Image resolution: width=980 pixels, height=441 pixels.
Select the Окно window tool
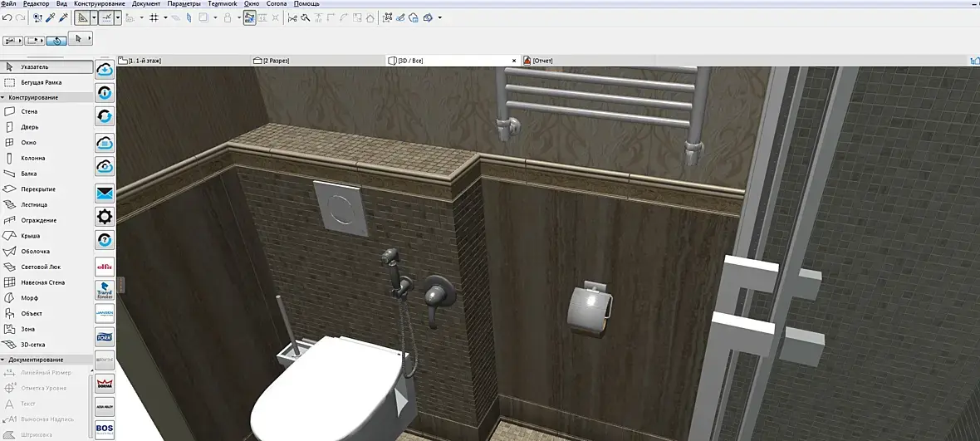pyautogui.click(x=47, y=142)
